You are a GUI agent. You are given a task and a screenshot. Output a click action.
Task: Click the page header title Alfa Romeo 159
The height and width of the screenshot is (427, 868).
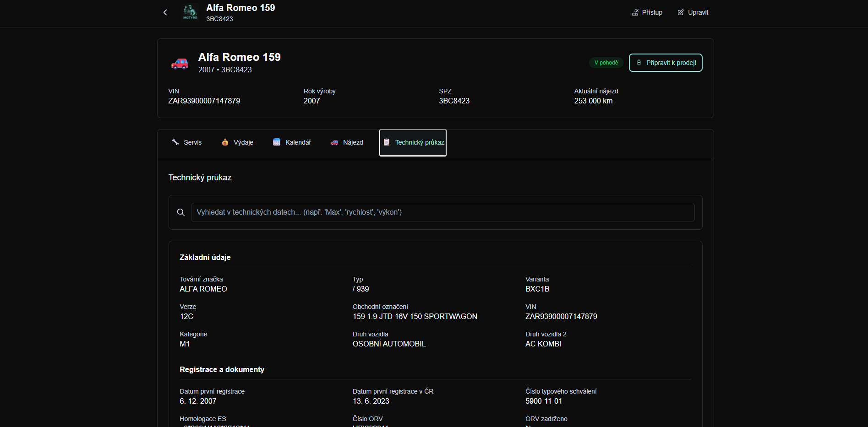coord(240,8)
